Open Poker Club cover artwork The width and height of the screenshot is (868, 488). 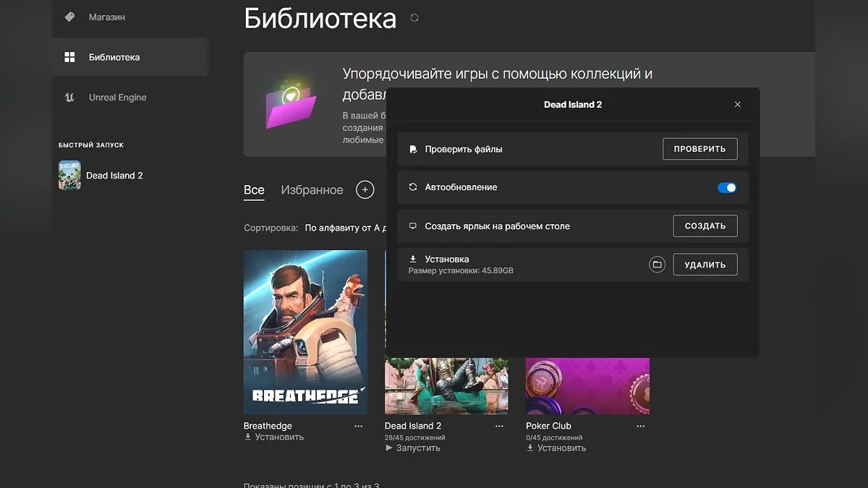(x=587, y=385)
